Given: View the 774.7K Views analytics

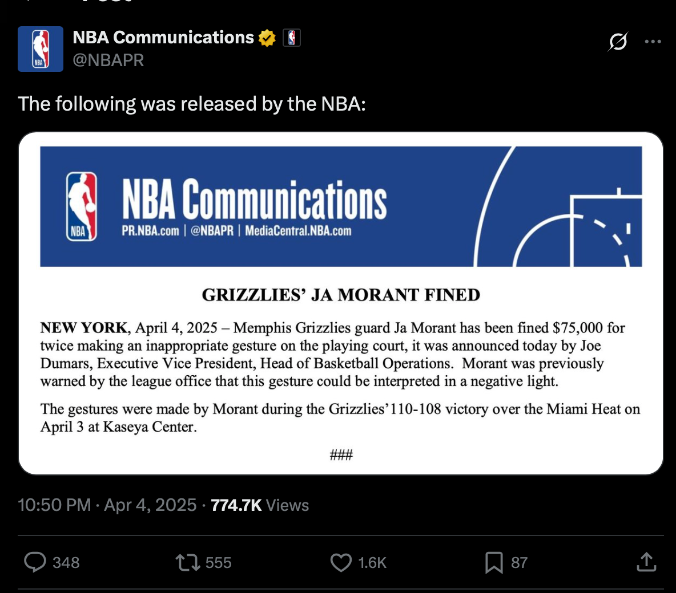Looking at the screenshot, I should 260,506.
